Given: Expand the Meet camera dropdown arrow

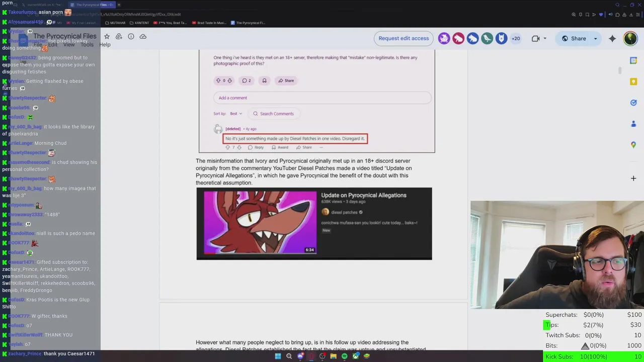Looking at the screenshot, I should click(545, 38).
